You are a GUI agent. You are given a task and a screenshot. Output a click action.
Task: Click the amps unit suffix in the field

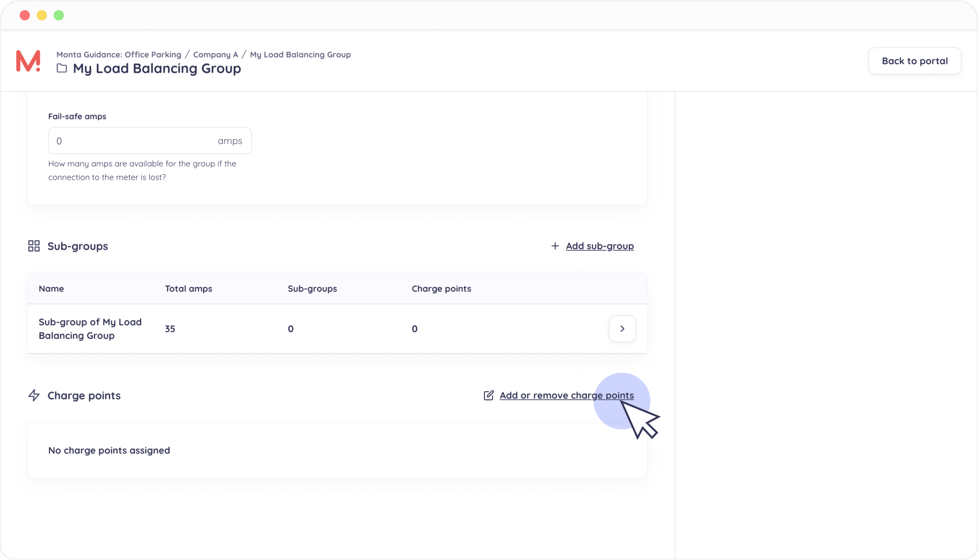[x=230, y=141]
